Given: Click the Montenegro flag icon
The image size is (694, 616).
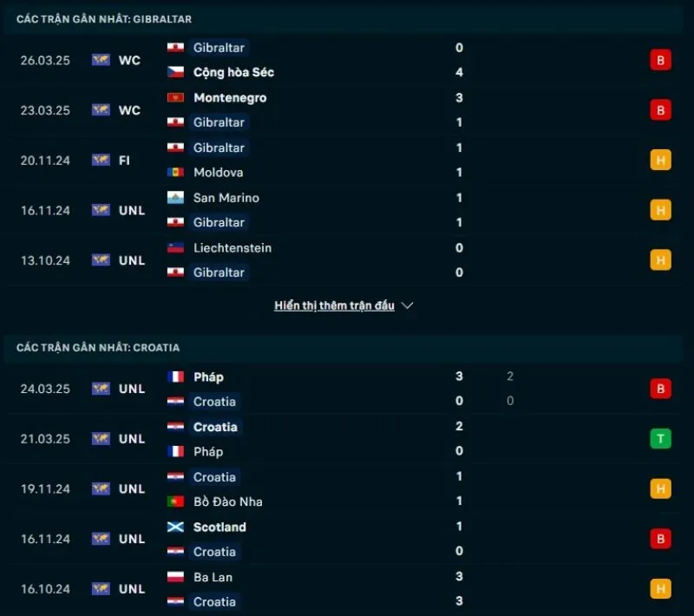Looking at the screenshot, I should [x=175, y=97].
